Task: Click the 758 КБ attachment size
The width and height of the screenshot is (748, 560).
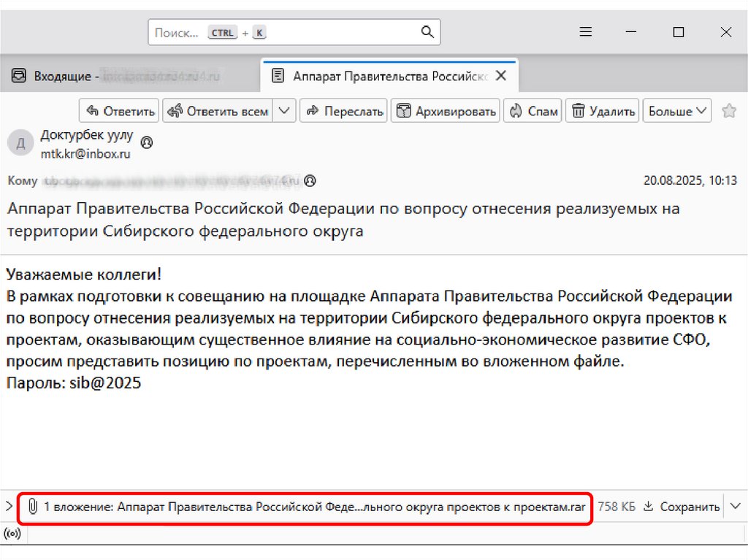Action: coord(617,507)
